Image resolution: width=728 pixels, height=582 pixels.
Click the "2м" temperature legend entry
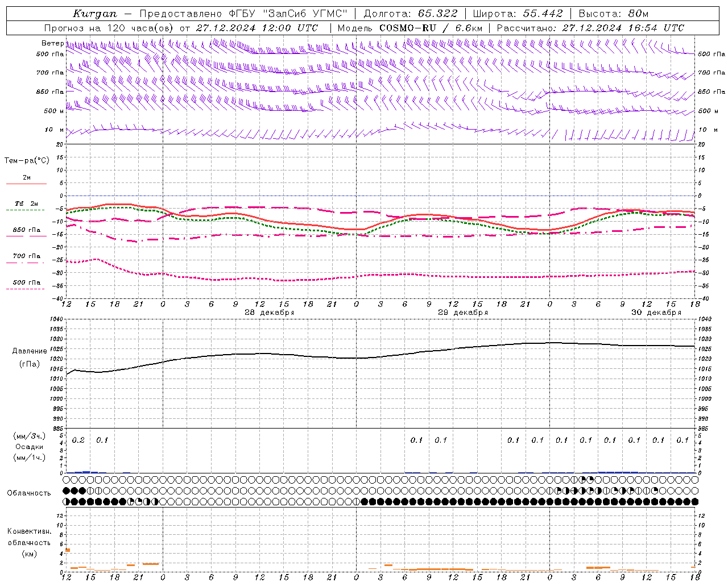[x=27, y=178]
